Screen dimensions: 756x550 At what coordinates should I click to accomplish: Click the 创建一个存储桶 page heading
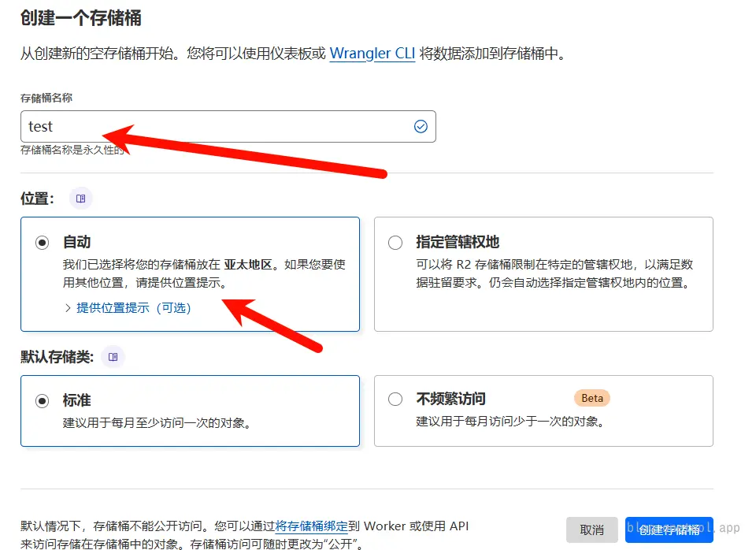[81, 17]
